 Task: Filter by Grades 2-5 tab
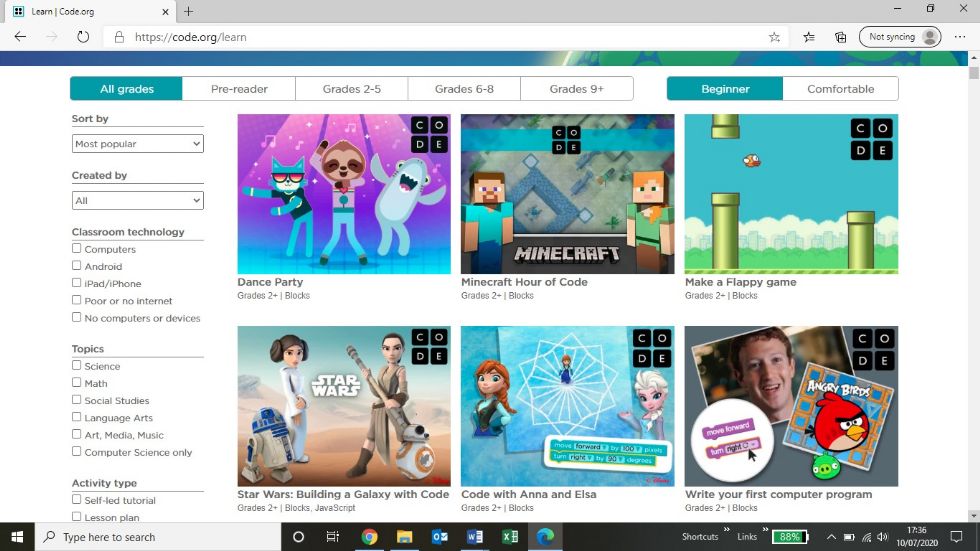(351, 89)
